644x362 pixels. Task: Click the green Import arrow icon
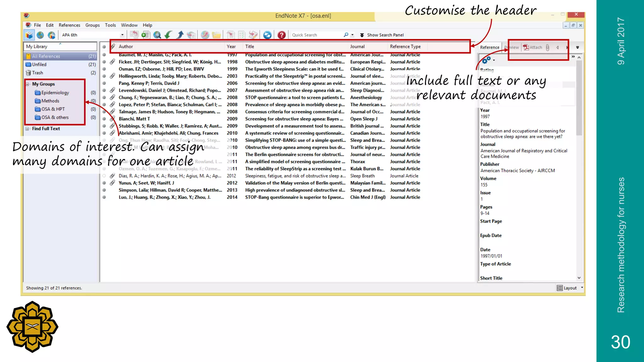click(168, 35)
